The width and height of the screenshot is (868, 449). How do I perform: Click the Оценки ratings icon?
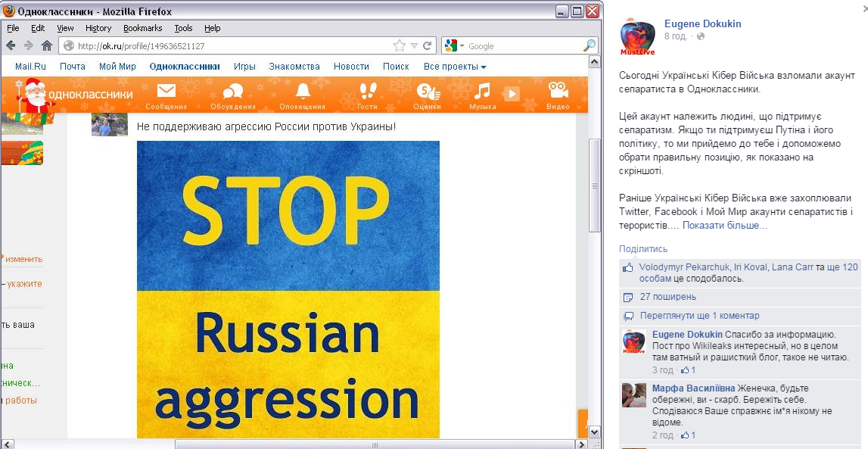point(428,92)
